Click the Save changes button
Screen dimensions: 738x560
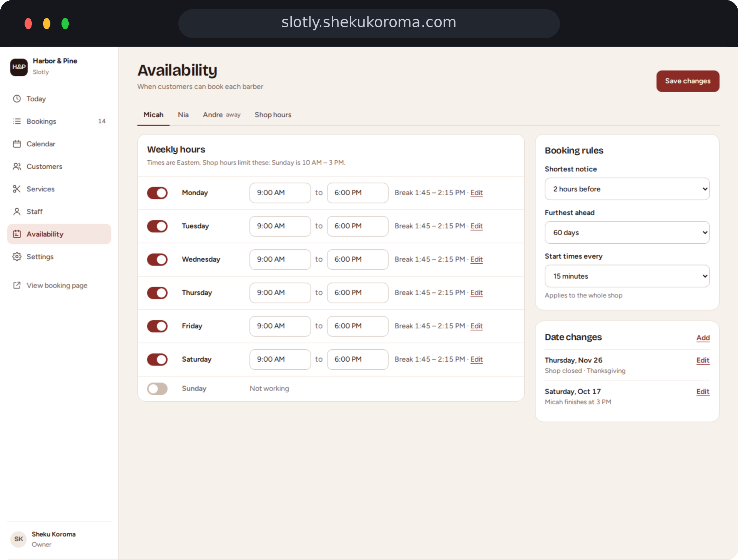(688, 81)
